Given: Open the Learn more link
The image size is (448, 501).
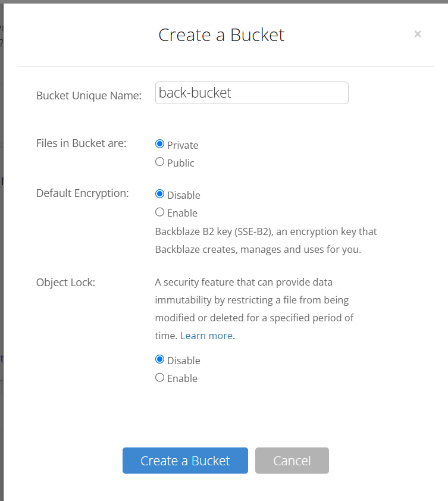Looking at the screenshot, I should pyautogui.click(x=206, y=335).
